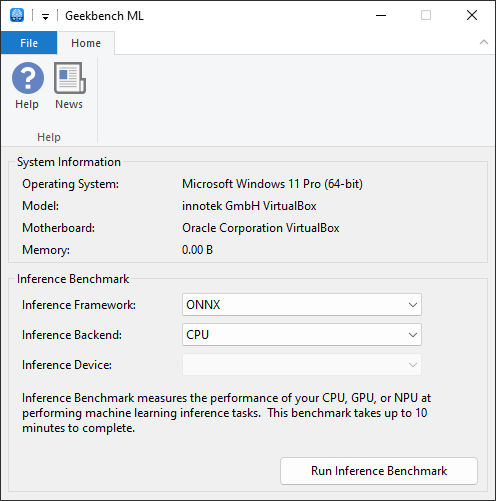Click the 'Inference Benchmark' group heading

[73, 279]
